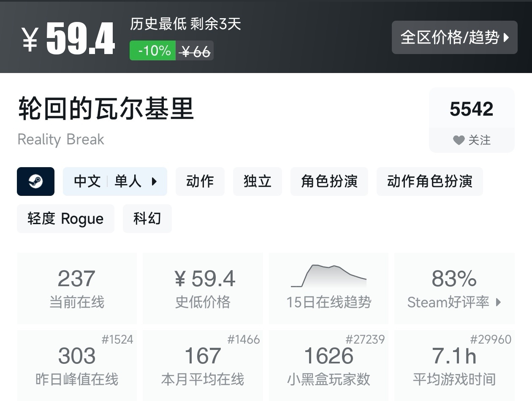The width and height of the screenshot is (532, 401).
Task: Open the 7.1h 平均游戏时间 stat card
Action: [454, 366]
